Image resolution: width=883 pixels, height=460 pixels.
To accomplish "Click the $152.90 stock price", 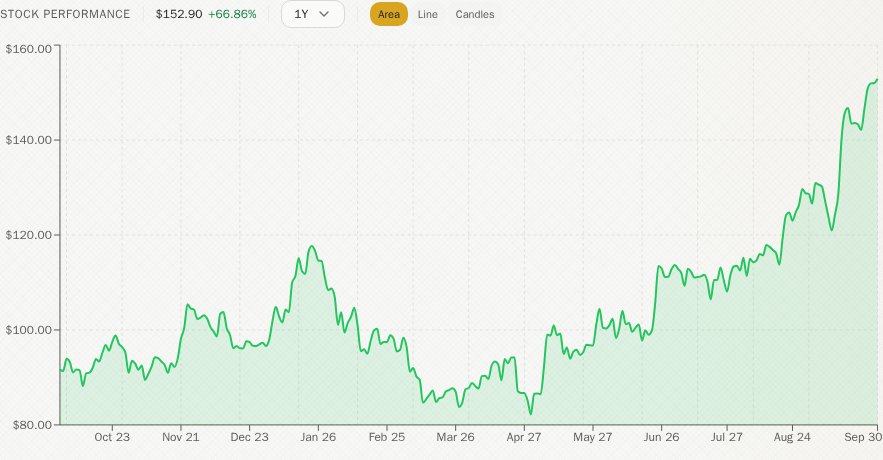I will (179, 14).
